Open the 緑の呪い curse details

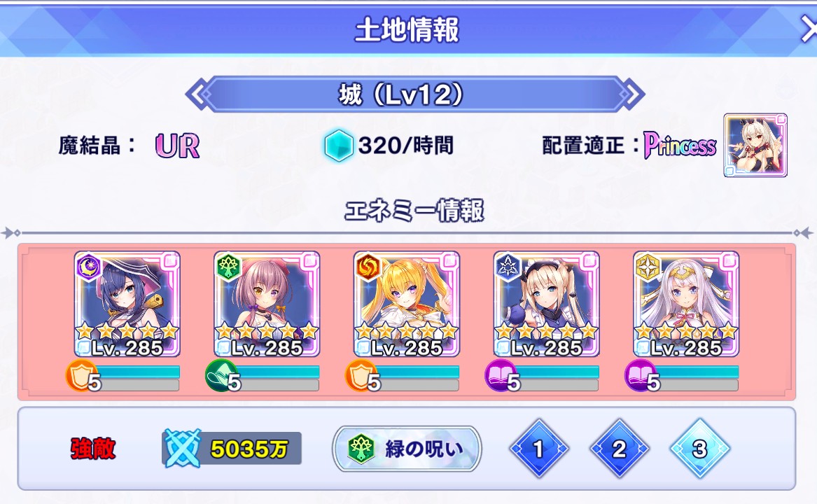[407, 448]
